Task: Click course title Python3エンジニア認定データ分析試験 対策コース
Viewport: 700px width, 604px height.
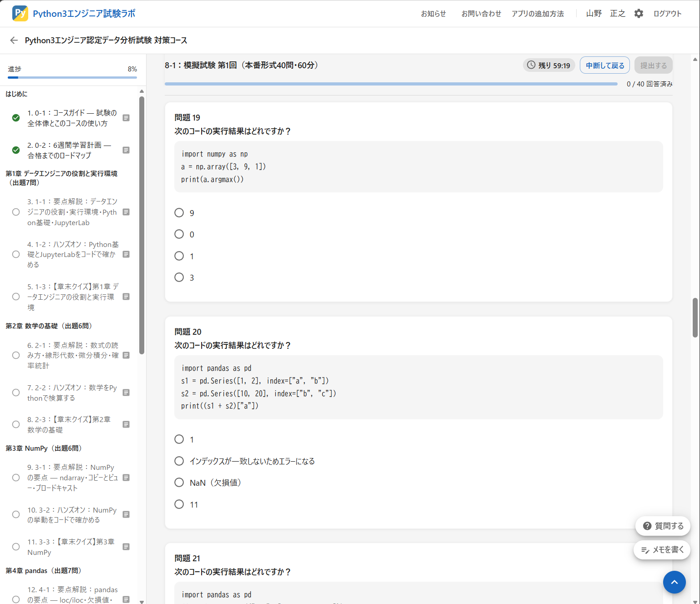Action: (106, 40)
